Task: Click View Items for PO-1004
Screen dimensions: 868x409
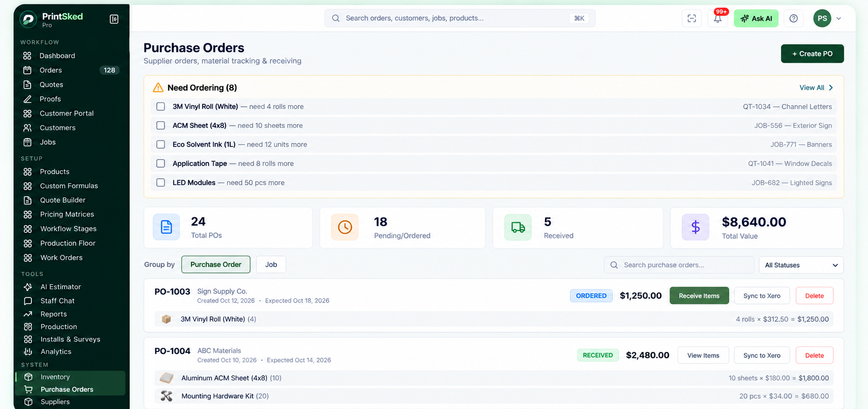Action: coord(703,355)
